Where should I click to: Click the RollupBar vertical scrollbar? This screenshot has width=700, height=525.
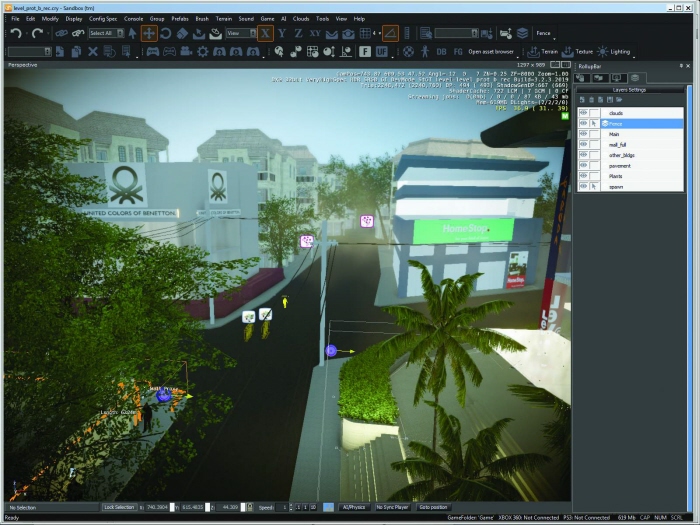690,290
